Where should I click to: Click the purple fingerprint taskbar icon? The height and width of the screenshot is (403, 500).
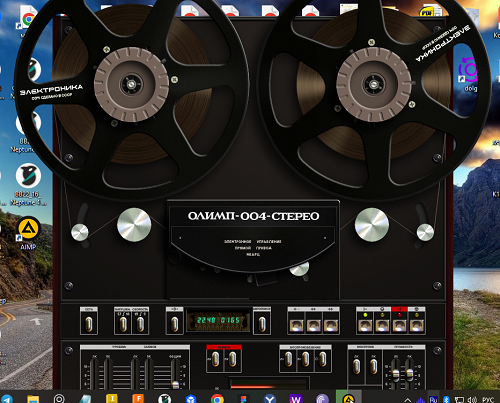point(322,399)
